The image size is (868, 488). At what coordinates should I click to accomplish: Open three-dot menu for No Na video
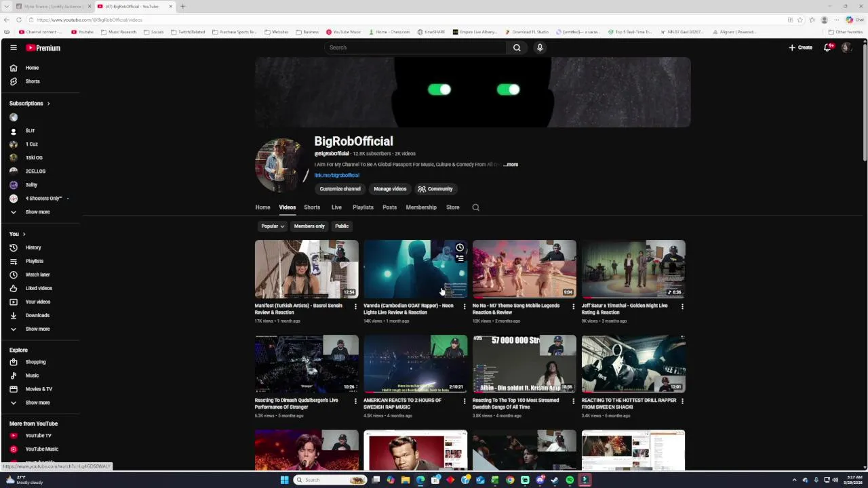pyautogui.click(x=573, y=306)
